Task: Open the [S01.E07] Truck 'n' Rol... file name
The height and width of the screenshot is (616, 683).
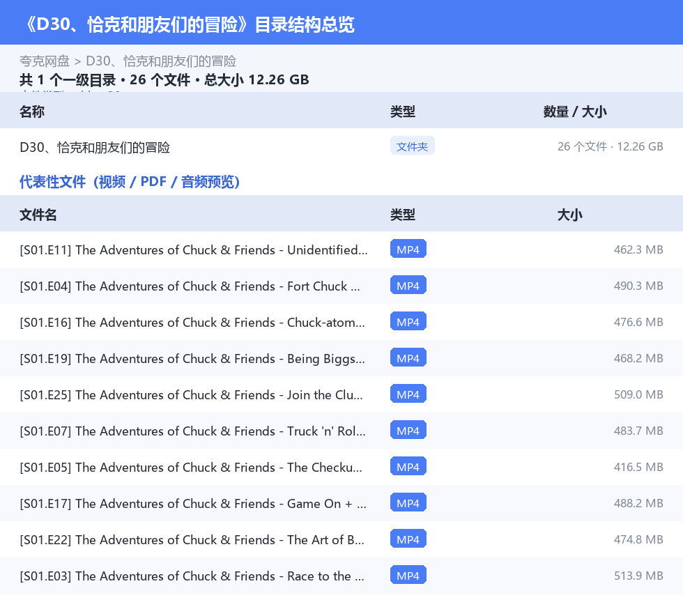Action: coord(192,431)
